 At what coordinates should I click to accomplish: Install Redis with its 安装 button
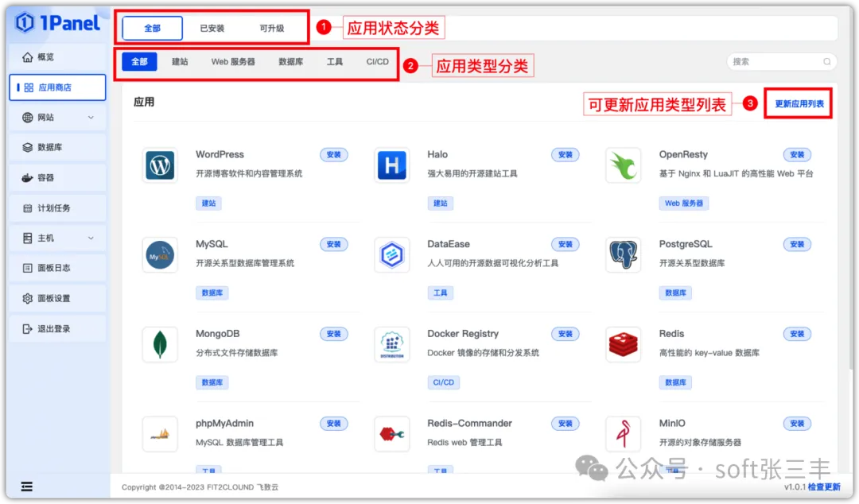(797, 334)
